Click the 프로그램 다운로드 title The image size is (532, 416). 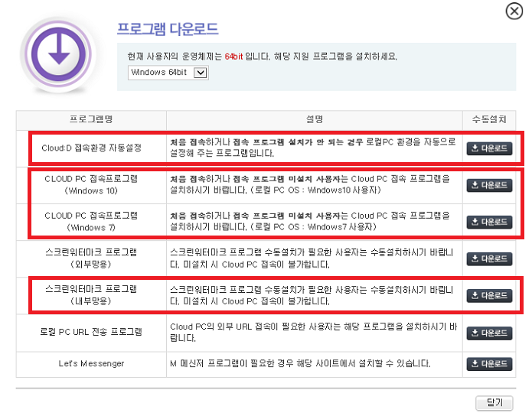[168, 29]
